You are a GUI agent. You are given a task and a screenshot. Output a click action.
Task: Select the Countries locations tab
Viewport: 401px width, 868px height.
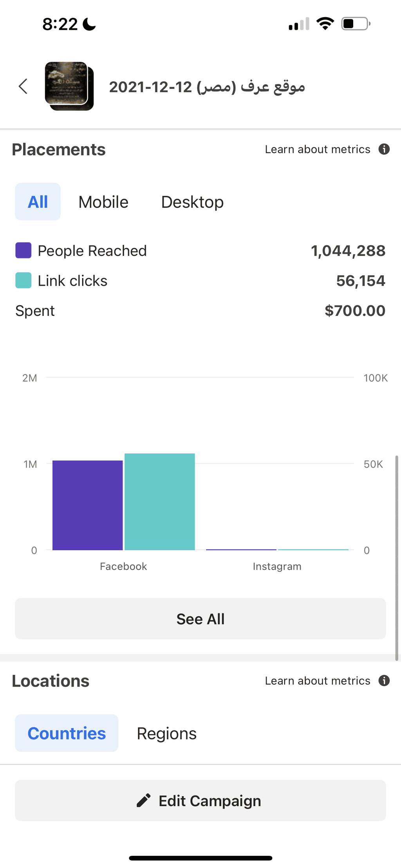coord(67,733)
